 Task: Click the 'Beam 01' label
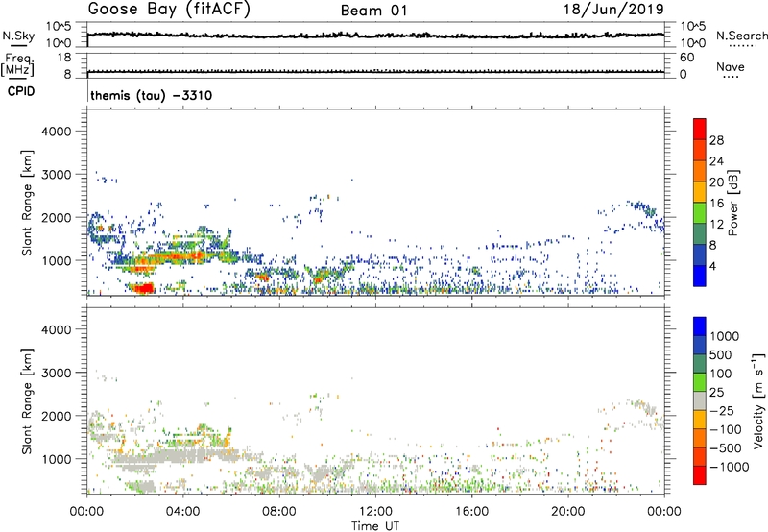pos(374,11)
